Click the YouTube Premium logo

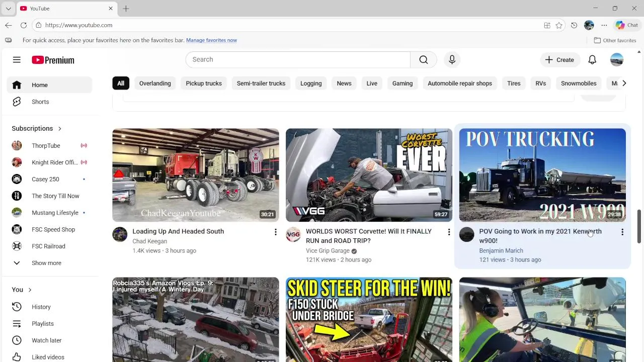coord(53,60)
